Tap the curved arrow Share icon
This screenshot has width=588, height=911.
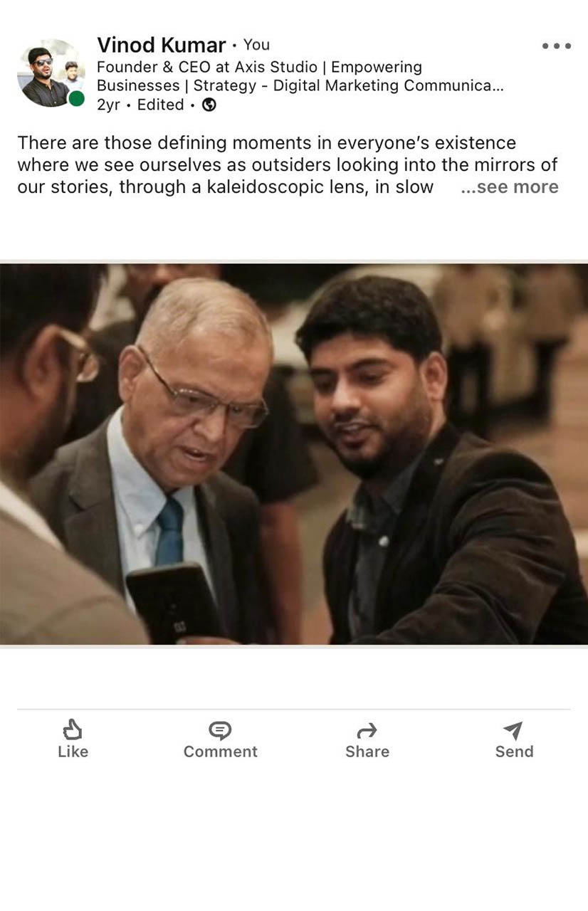point(367,730)
